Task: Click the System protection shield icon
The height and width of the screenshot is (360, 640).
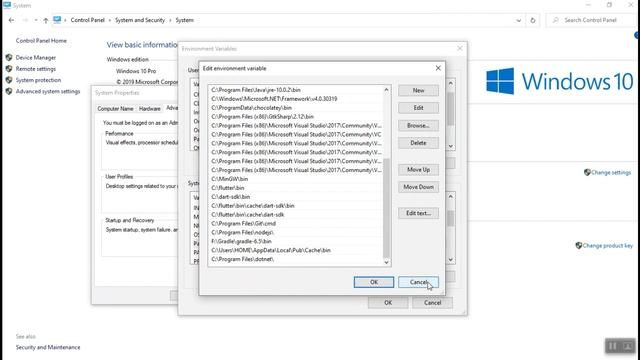Action: coord(9,80)
